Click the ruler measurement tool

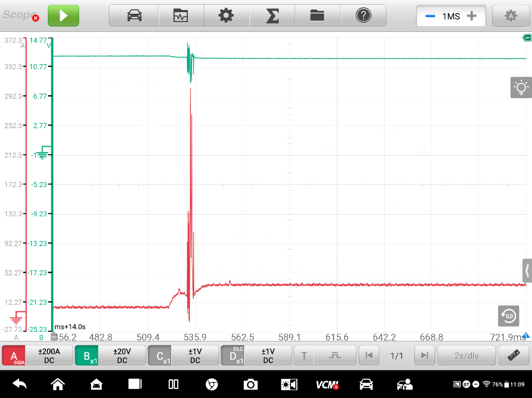pyautogui.click(x=513, y=355)
